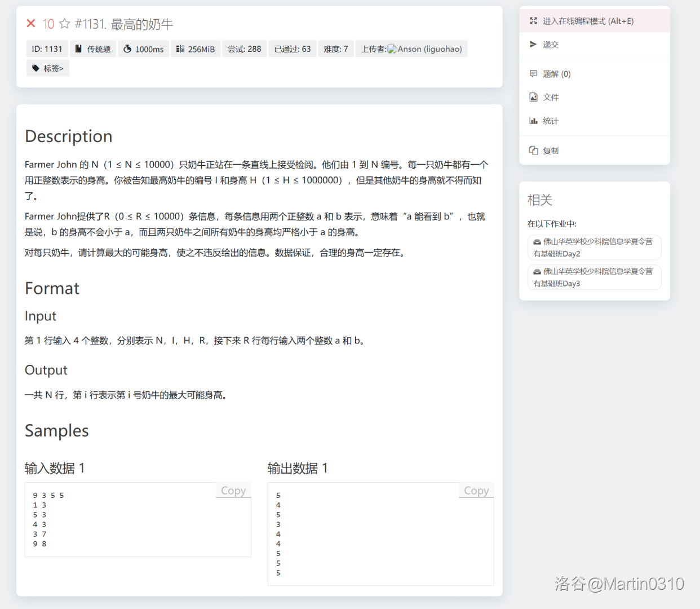View 统计 statistics page
The width and height of the screenshot is (700, 609).
(550, 121)
